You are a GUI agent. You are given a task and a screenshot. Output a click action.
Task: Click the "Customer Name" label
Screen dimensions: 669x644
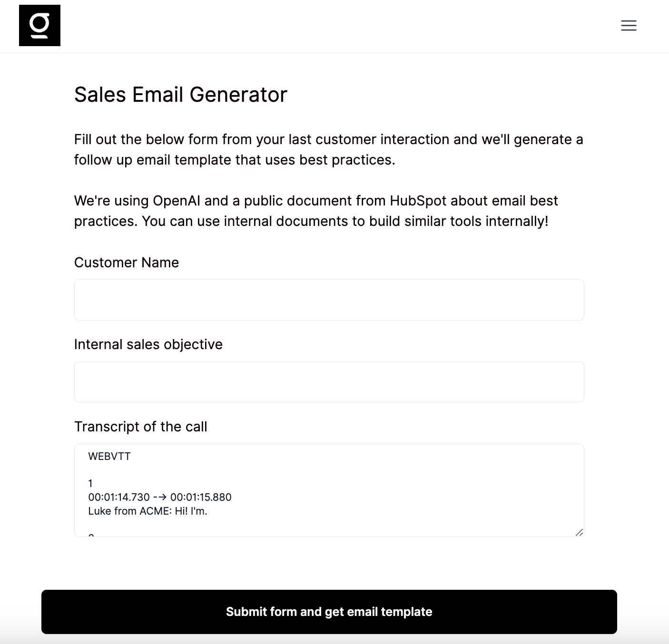127,263
